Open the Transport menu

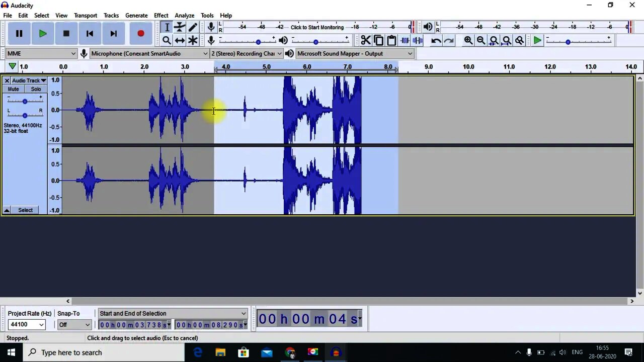click(86, 16)
